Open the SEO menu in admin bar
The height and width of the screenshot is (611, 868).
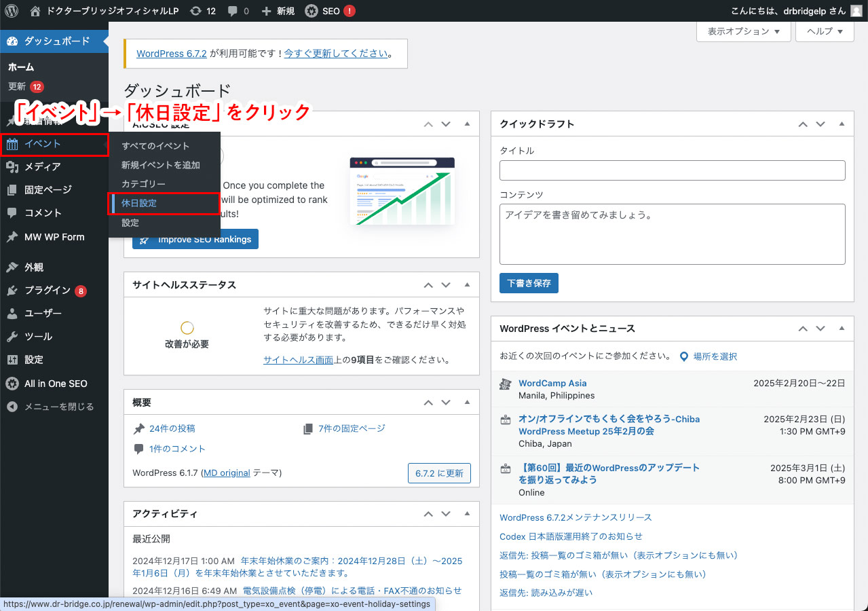329,11
